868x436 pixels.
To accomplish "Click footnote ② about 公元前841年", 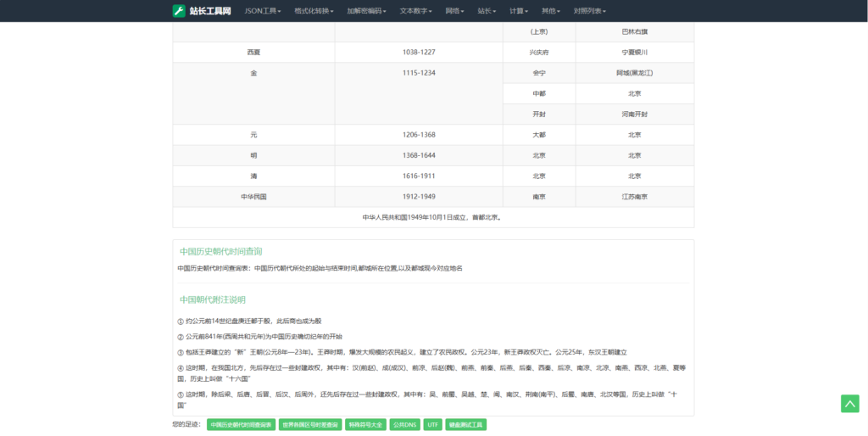I will coord(259,336).
